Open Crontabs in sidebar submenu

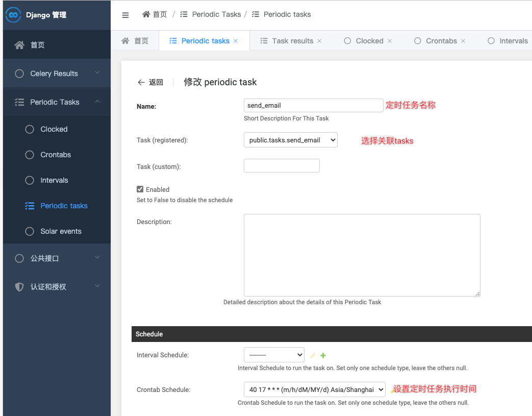pos(57,155)
